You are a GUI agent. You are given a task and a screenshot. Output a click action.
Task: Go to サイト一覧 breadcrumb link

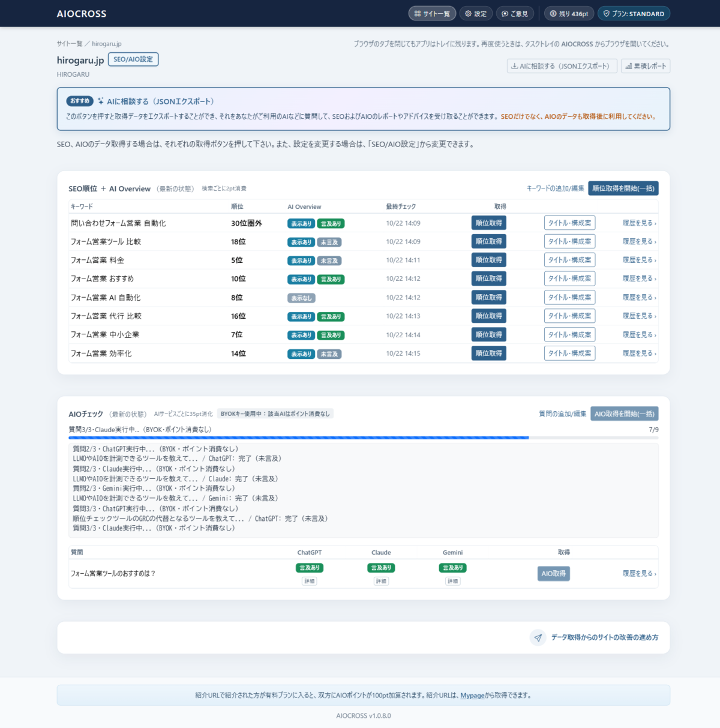70,44
